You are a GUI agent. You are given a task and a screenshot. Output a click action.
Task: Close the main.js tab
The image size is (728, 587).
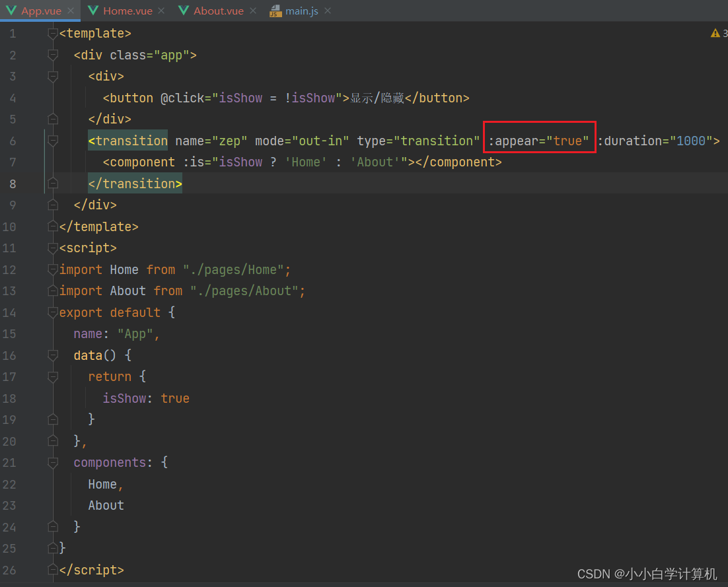pos(328,11)
